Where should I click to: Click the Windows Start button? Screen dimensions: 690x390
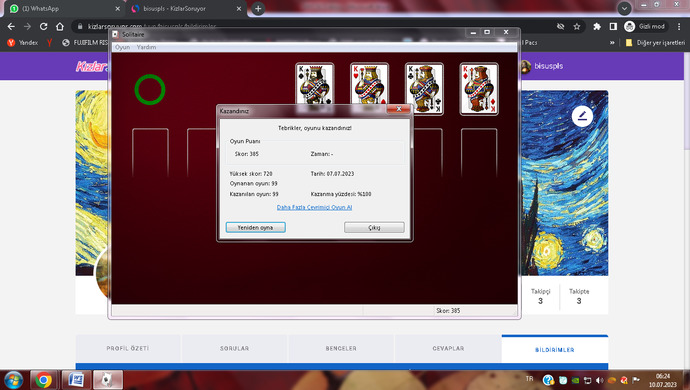[13, 380]
